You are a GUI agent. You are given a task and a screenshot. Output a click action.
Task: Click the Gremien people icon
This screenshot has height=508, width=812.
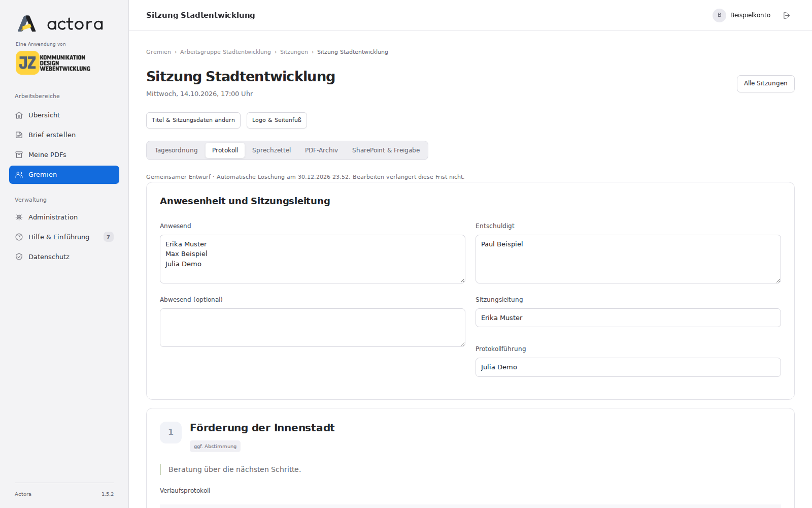19,175
